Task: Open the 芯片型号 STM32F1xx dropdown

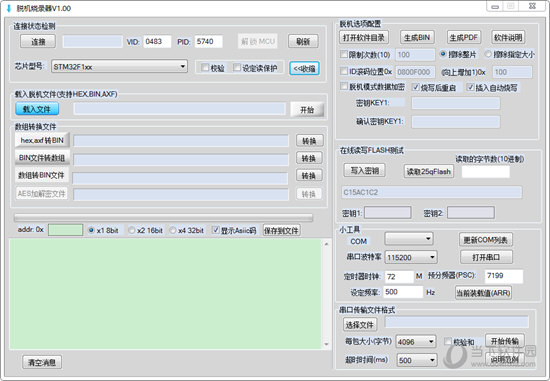Action: pos(119,66)
